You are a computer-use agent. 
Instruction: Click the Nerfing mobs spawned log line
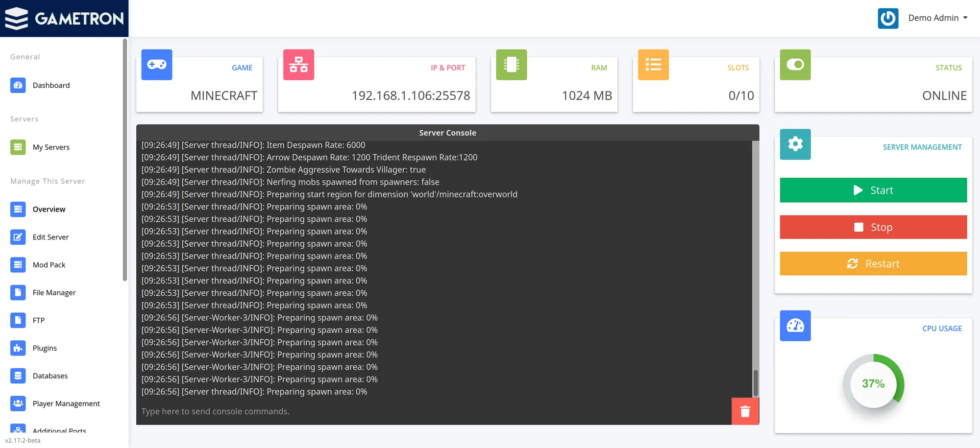click(x=290, y=182)
